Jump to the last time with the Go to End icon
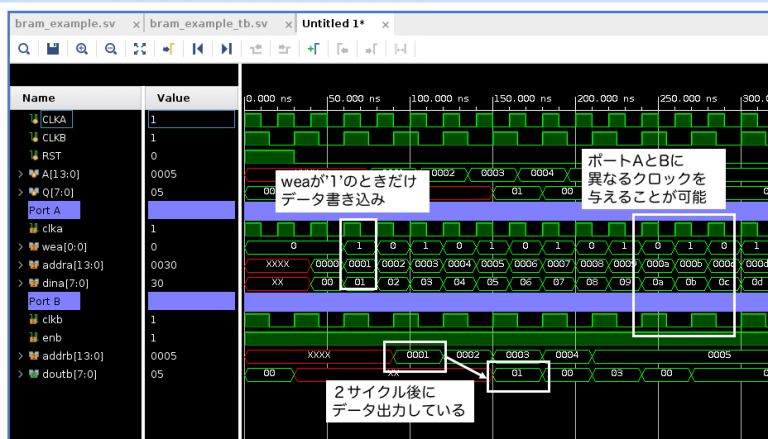This screenshot has height=439, width=768. point(227,48)
